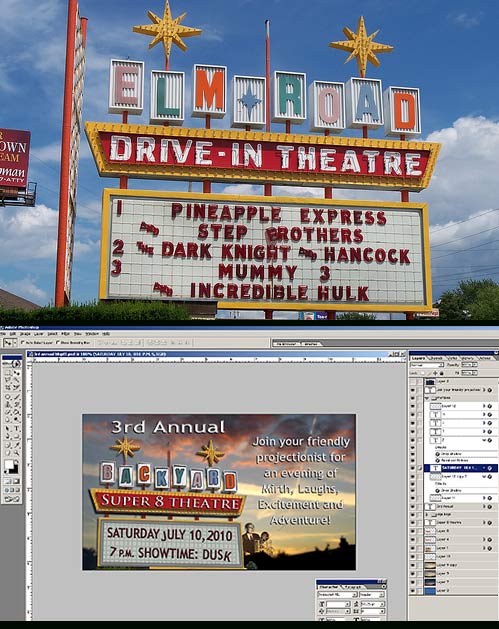This screenshot has height=629, width=499.
Task: Select the Magic Wand tool
Action: click(x=16, y=379)
